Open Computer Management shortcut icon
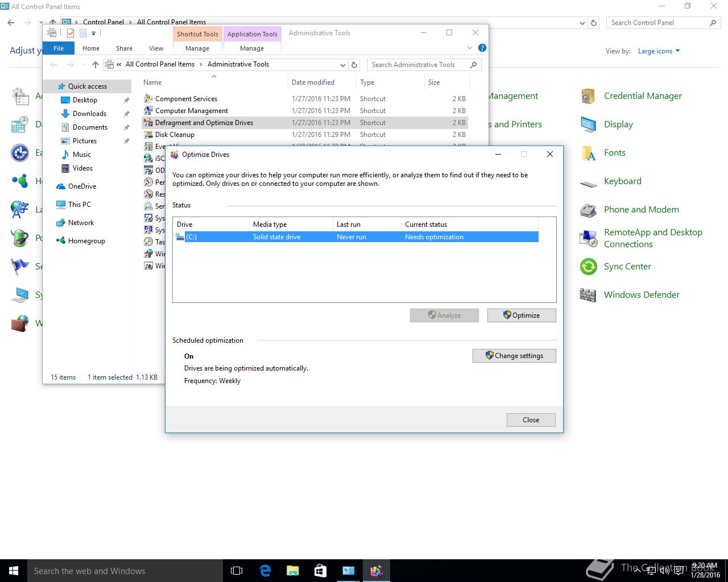Image resolution: width=728 pixels, height=582 pixels. point(148,111)
